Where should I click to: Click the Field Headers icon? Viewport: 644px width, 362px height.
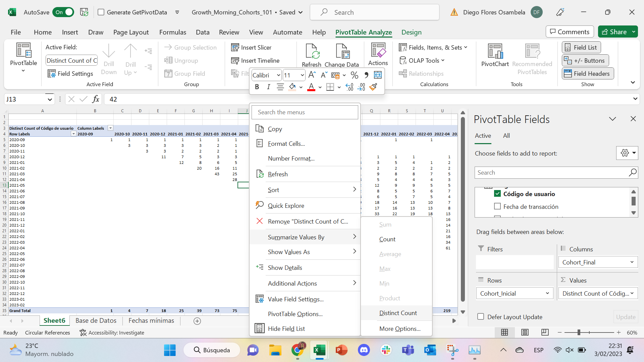pos(587,73)
